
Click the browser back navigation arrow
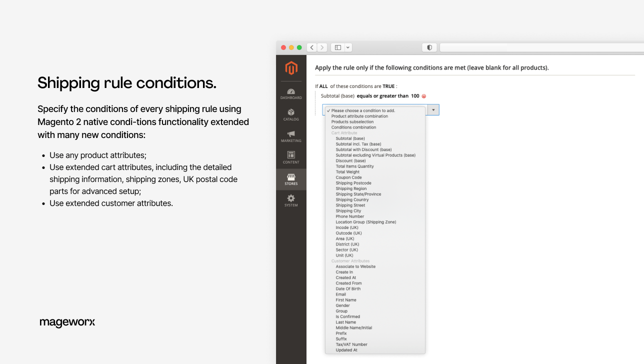click(x=311, y=47)
